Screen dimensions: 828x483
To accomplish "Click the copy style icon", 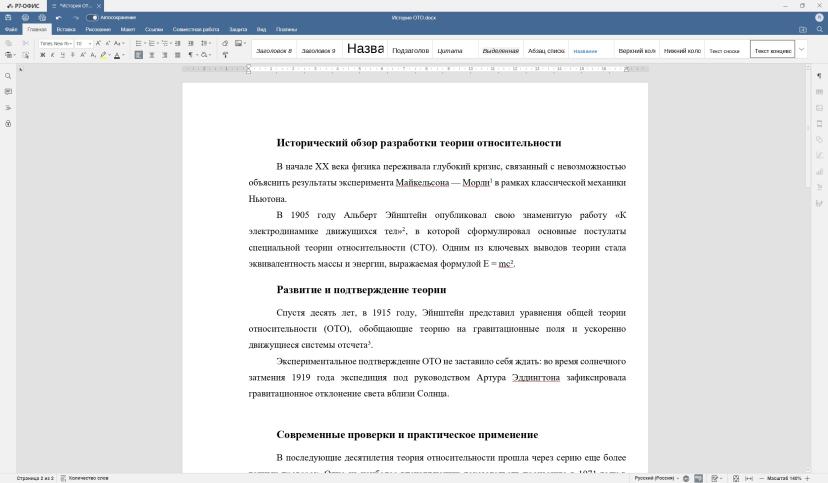I will tap(225, 55).
